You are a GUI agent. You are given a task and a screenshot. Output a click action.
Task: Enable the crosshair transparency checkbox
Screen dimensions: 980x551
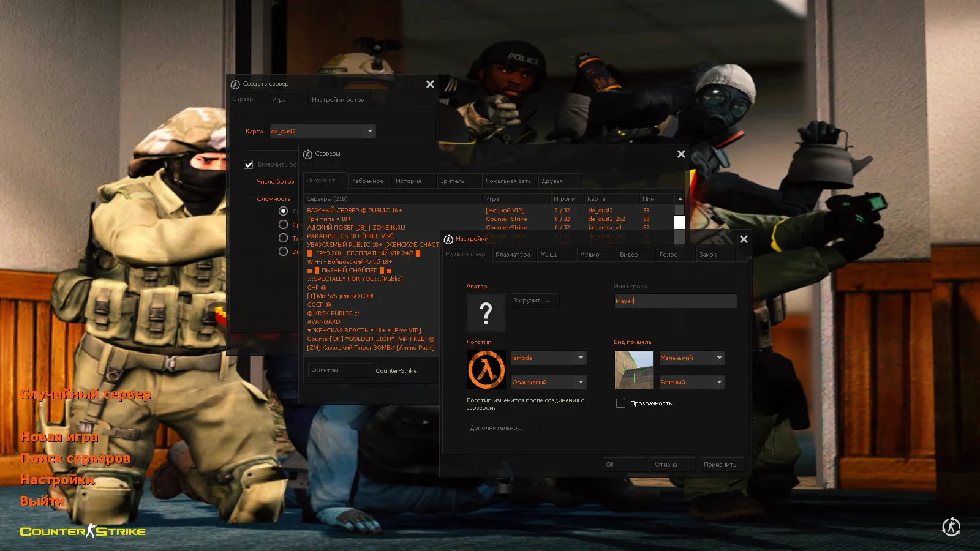click(620, 403)
